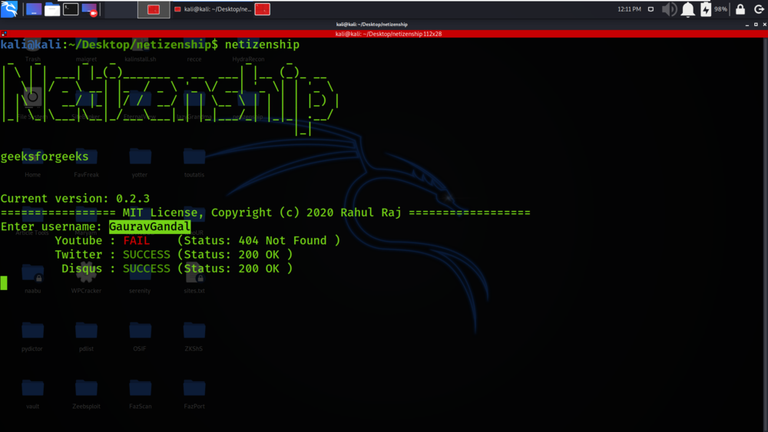
Task: Open the notifications bell
Action: click(688, 9)
